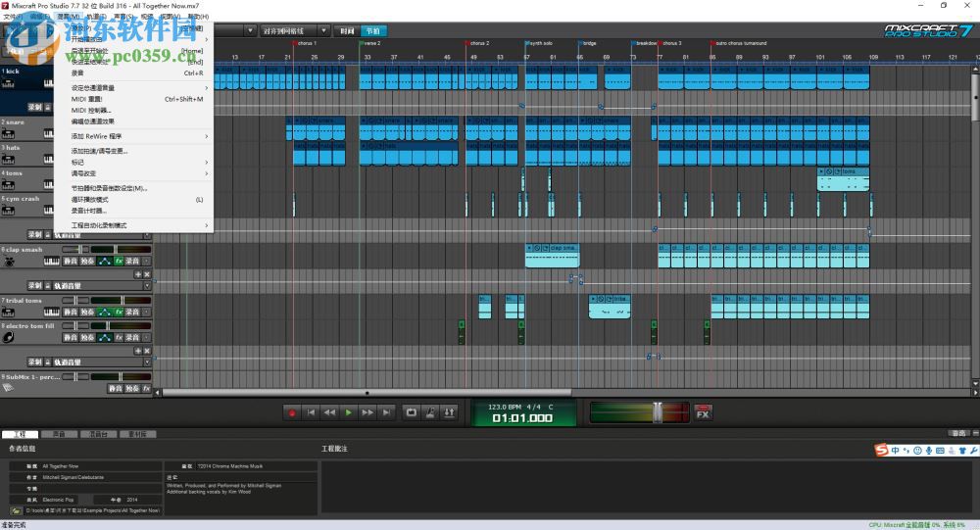Start playback with the green play button
This screenshot has height=530, width=980.
[348, 412]
